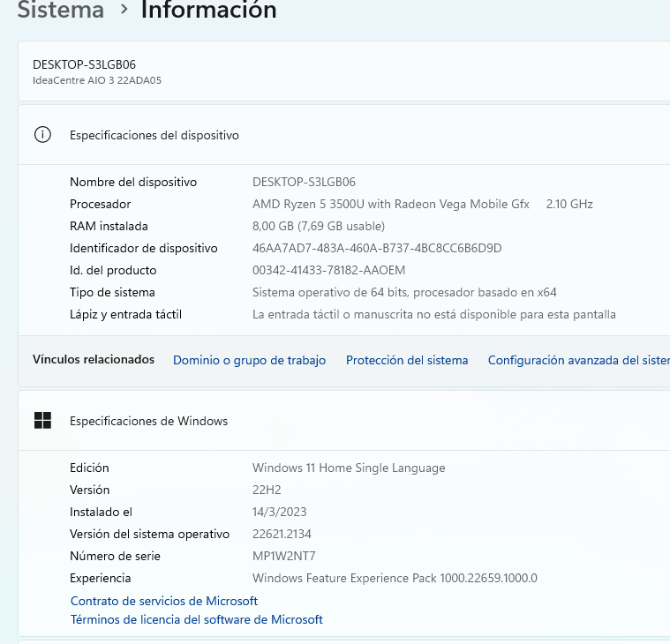Click the Instalado el label

click(101, 512)
